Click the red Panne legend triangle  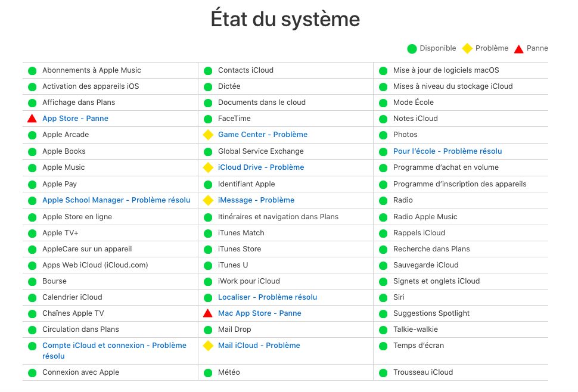point(518,49)
